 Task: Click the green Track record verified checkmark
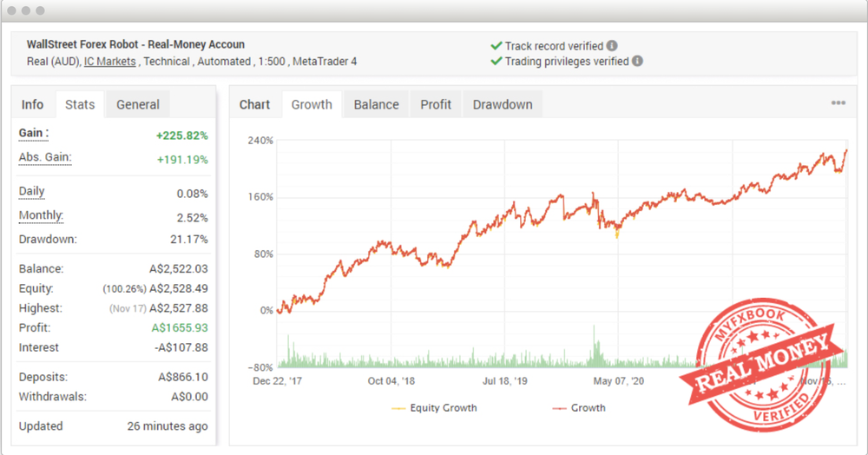point(496,46)
